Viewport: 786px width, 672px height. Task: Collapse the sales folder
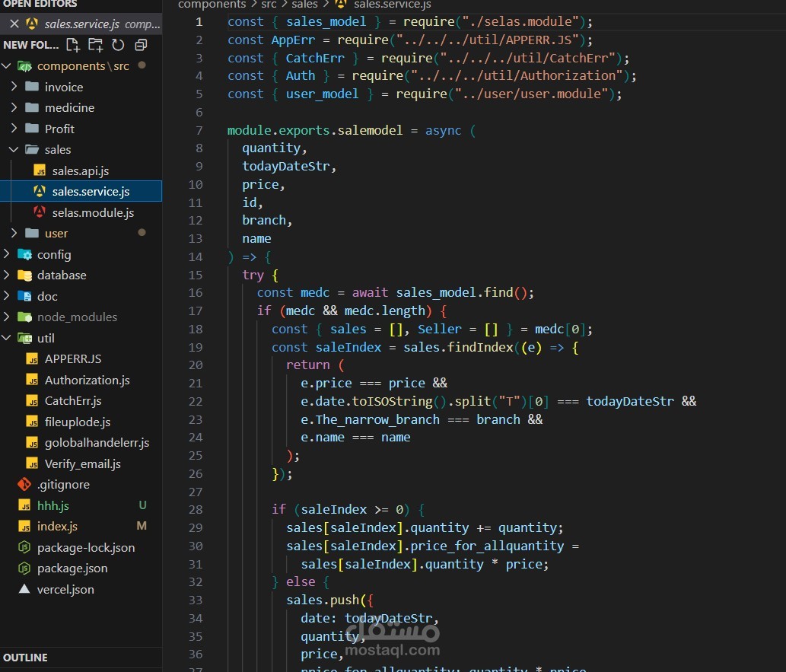(x=14, y=149)
